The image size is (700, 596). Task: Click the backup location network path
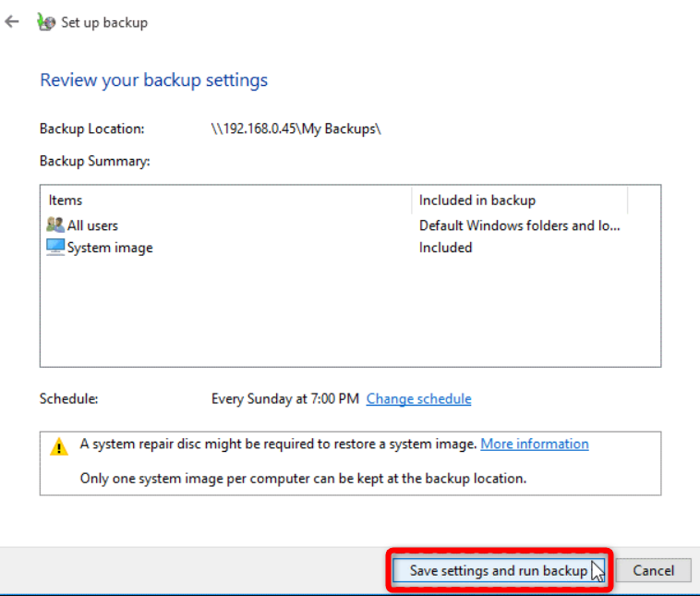point(296,129)
